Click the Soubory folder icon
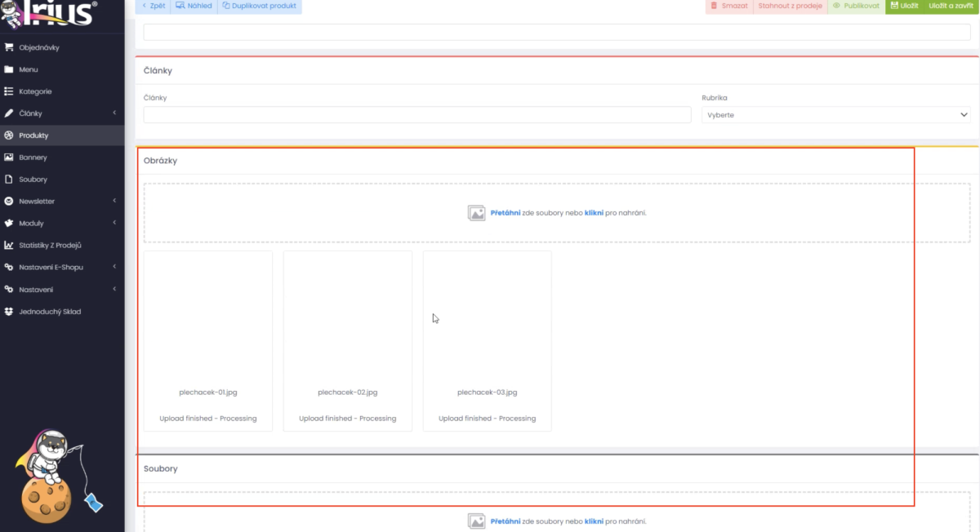980x532 pixels. click(x=9, y=180)
